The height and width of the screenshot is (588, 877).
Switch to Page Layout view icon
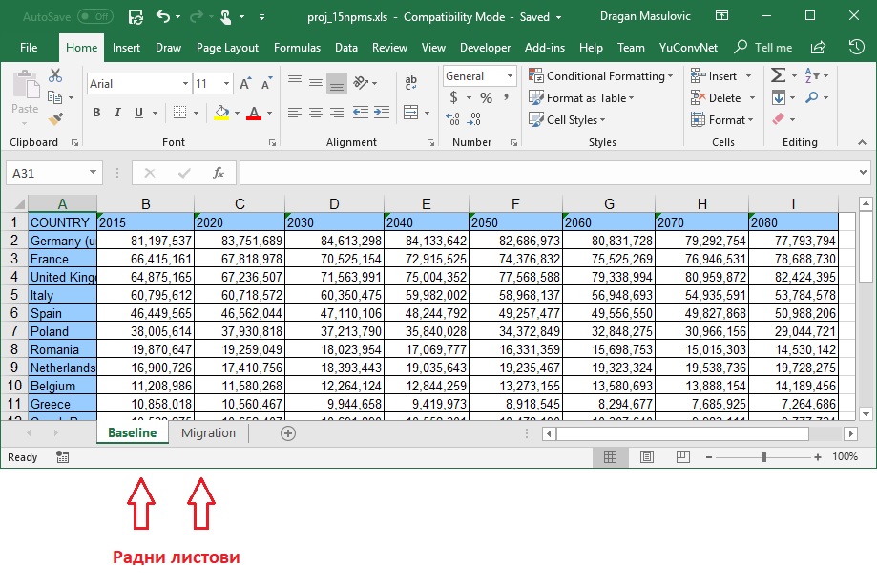(646, 457)
